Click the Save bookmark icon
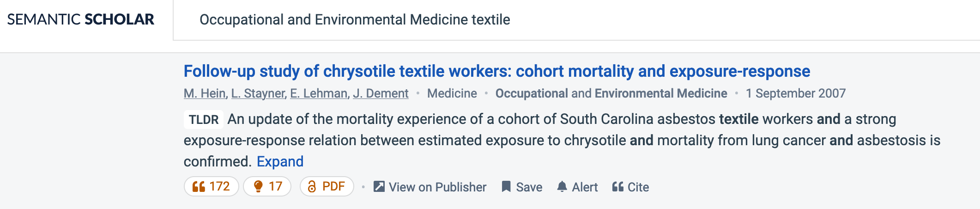The image size is (980, 209). pos(506,187)
